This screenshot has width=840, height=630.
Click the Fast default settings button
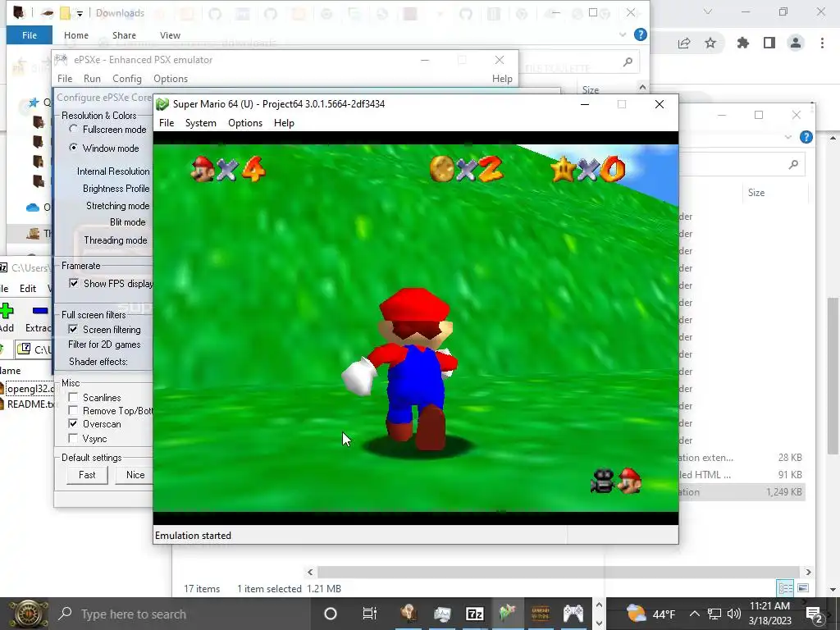point(87,475)
